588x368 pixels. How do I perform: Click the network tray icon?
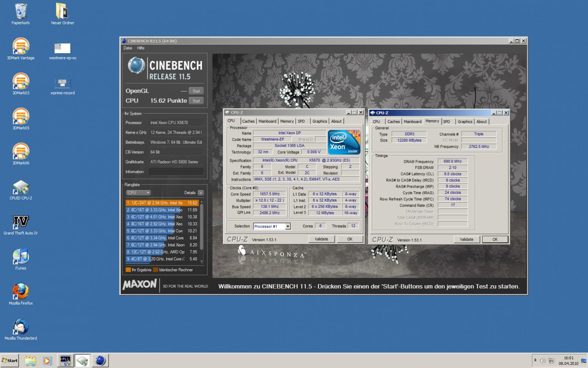point(551,361)
